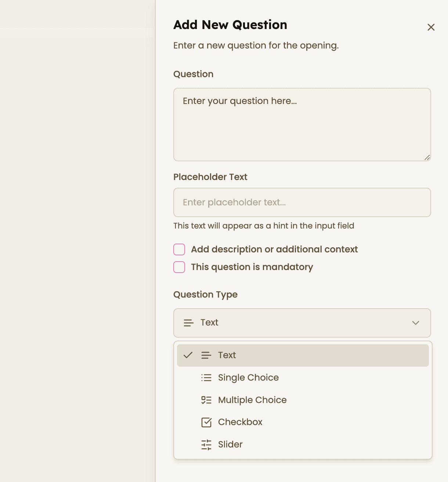Viewport: 448px width, 482px height.
Task: Uncheck the mandatory question checkbox
Action: pyautogui.click(x=179, y=267)
